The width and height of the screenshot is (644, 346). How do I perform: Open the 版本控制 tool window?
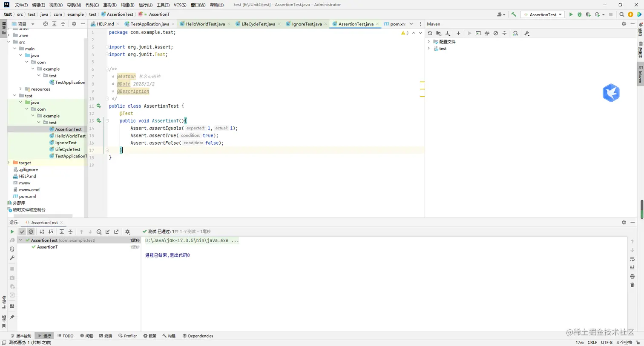pos(21,336)
